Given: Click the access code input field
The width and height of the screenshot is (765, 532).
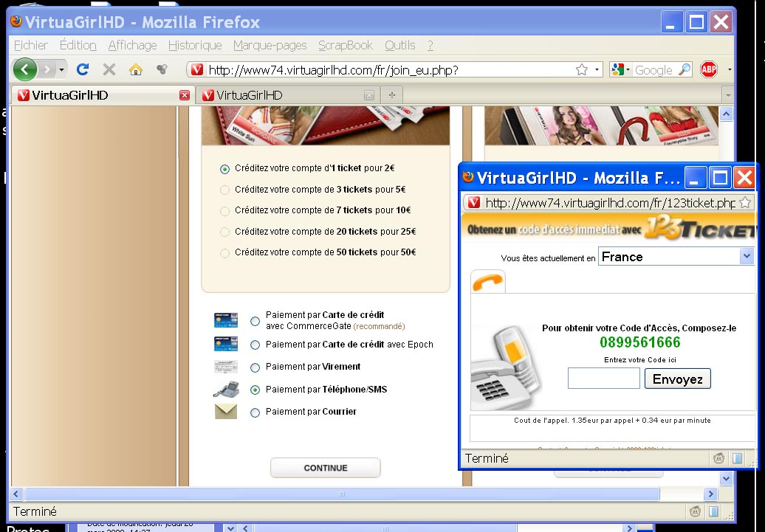Looking at the screenshot, I should tap(603, 379).
